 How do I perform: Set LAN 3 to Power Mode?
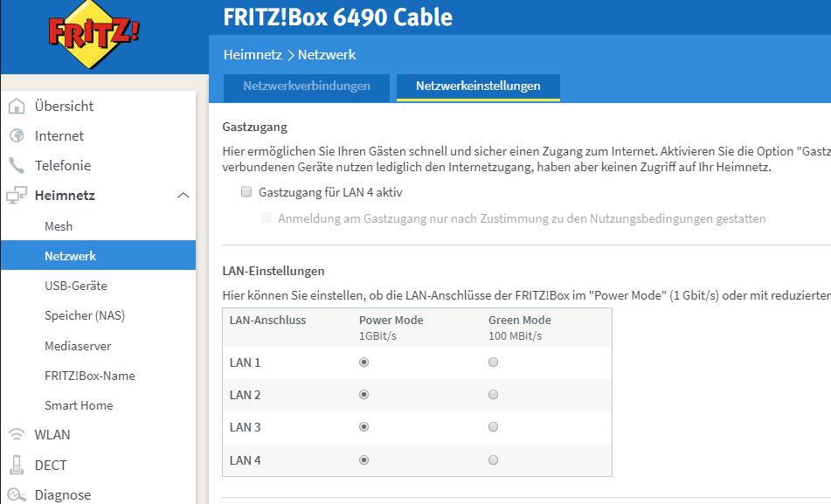point(364,427)
